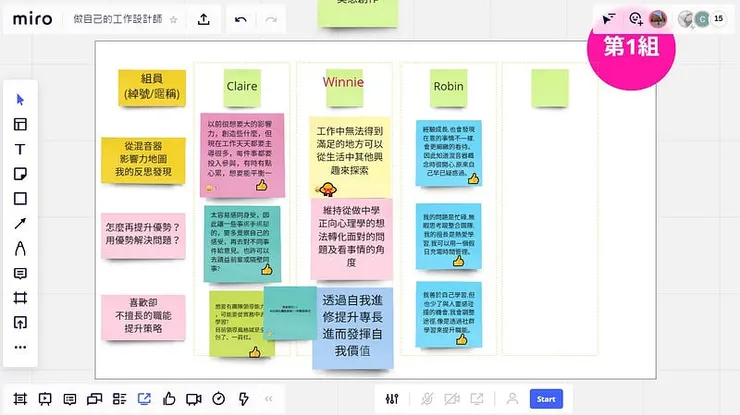Open the templates tool
Image resolution: width=740 pixels, height=415 pixels.
pyautogui.click(x=20, y=124)
